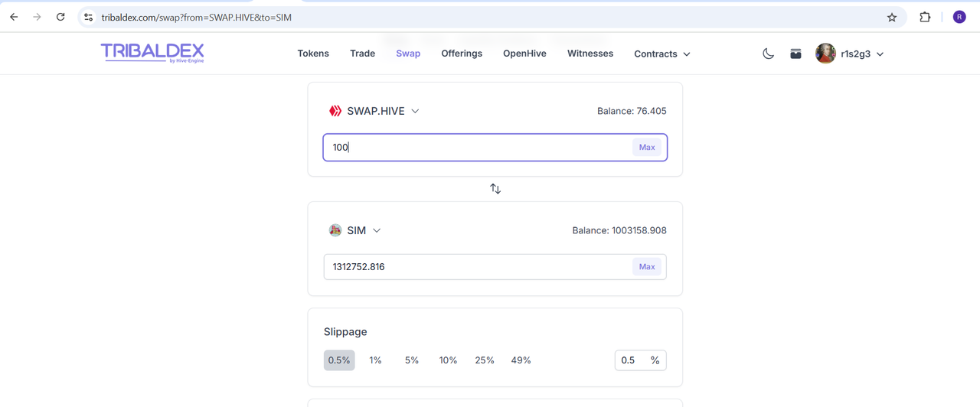
Task: Reload the page
Action: [60, 17]
